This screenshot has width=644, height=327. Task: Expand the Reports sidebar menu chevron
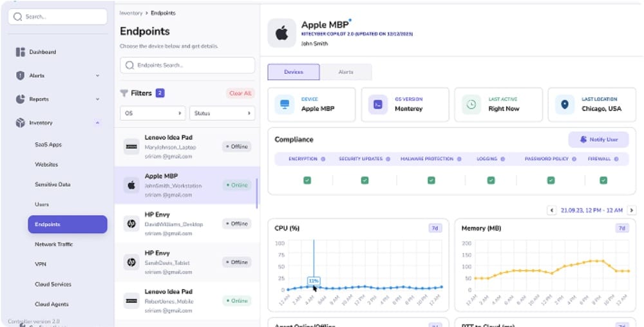[97, 99]
